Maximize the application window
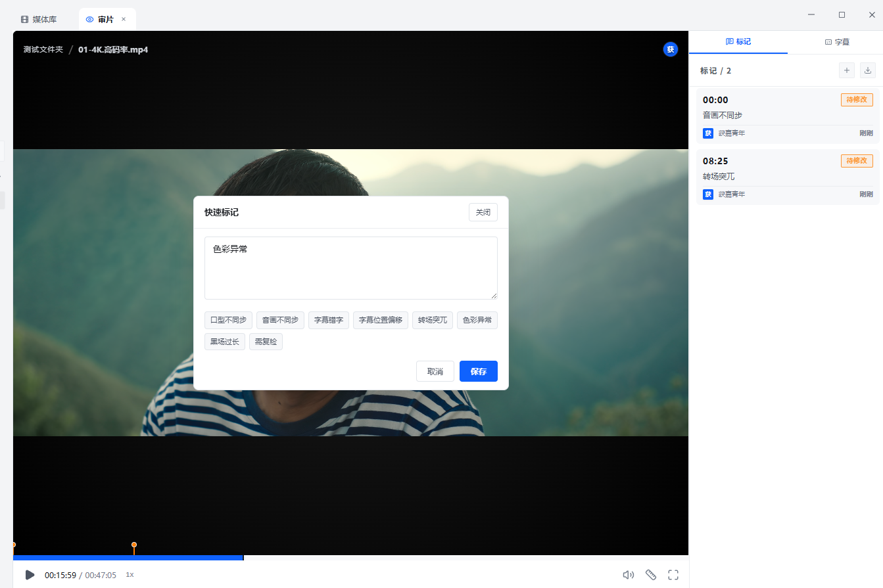 click(x=842, y=14)
